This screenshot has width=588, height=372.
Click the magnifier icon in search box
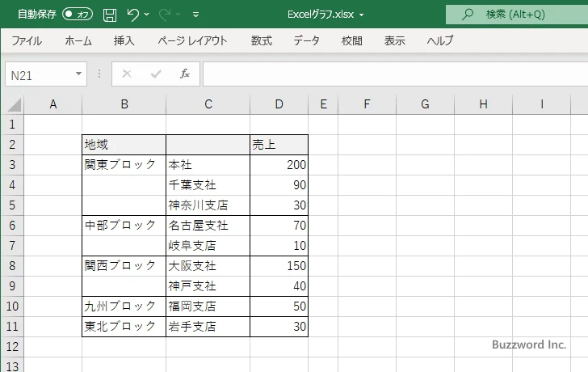click(x=467, y=15)
